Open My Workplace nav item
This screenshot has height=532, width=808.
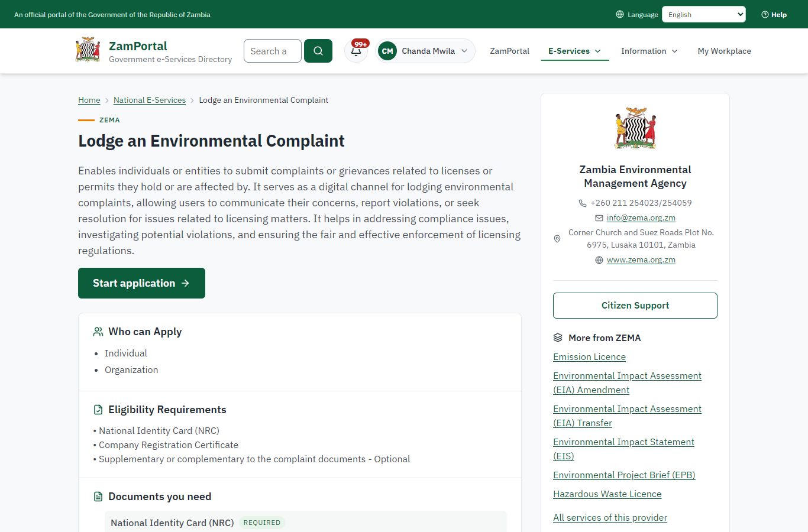pyautogui.click(x=725, y=51)
